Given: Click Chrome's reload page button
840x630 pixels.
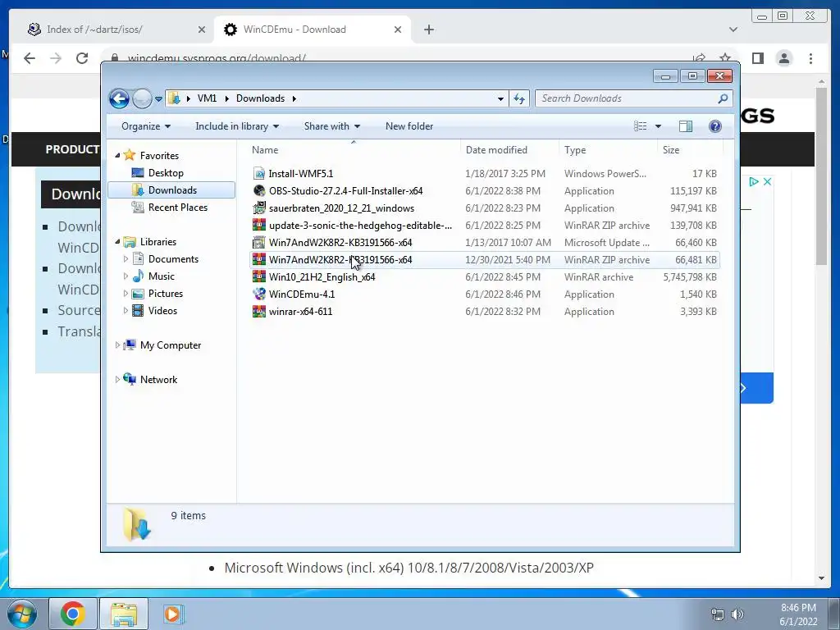Looking at the screenshot, I should point(81,58).
